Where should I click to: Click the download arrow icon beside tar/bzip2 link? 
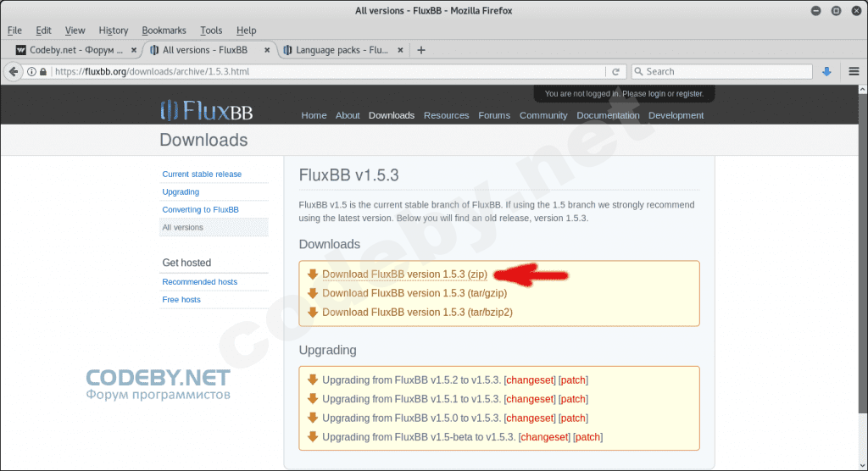313,312
